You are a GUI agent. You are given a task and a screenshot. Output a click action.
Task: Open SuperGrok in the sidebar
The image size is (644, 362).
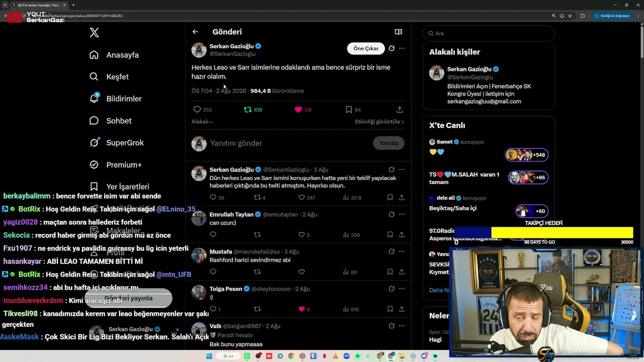[116, 143]
